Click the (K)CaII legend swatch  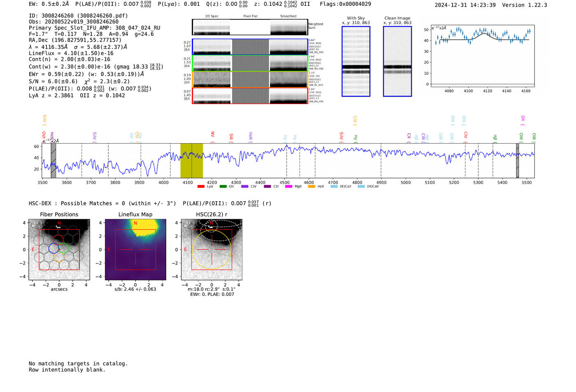click(x=334, y=186)
